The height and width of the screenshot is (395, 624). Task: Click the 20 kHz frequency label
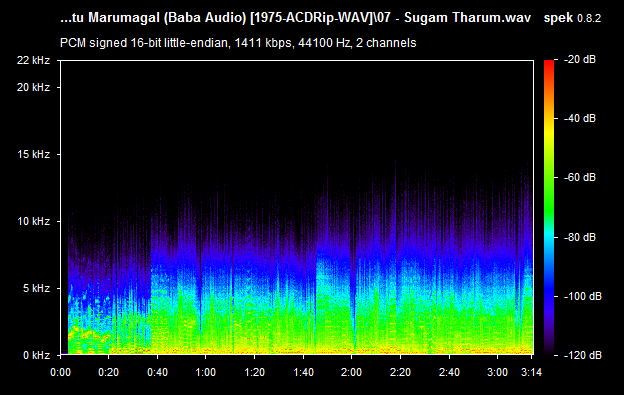[33, 87]
